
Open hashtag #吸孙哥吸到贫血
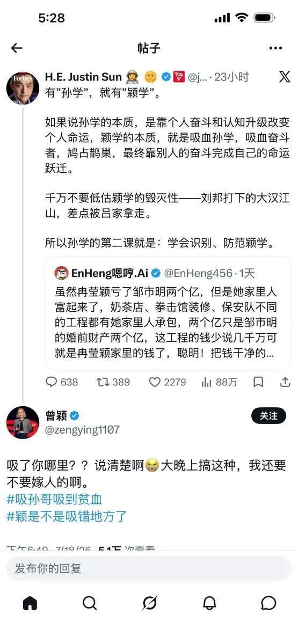55,500
